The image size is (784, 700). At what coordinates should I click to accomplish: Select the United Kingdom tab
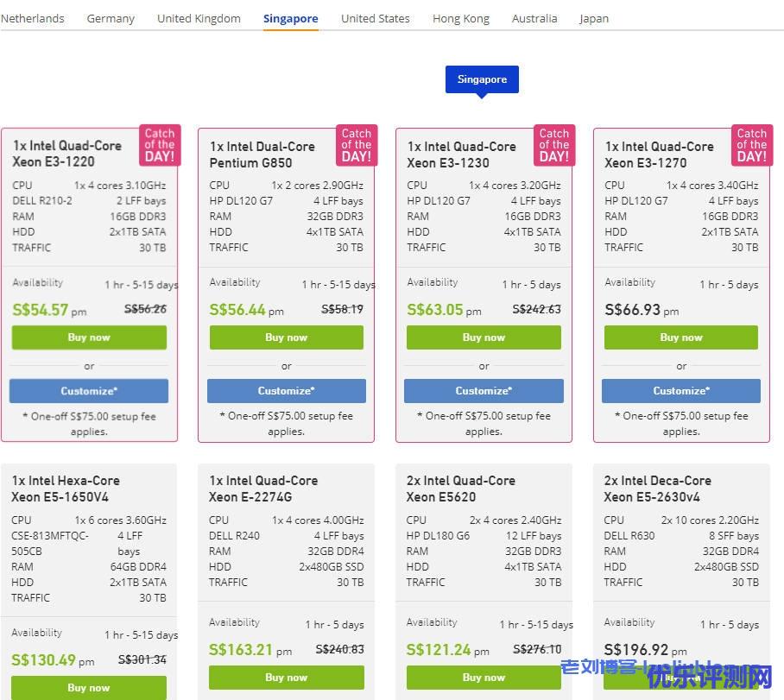[x=199, y=18]
